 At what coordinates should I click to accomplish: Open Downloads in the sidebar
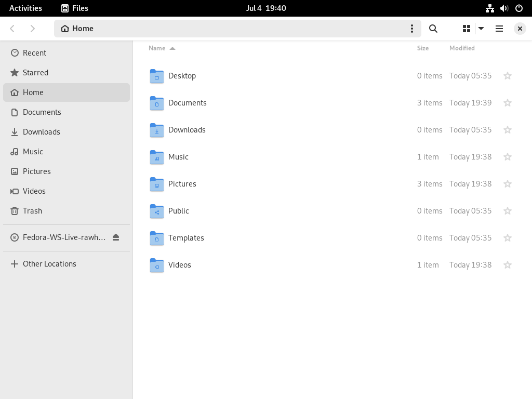tap(66, 131)
